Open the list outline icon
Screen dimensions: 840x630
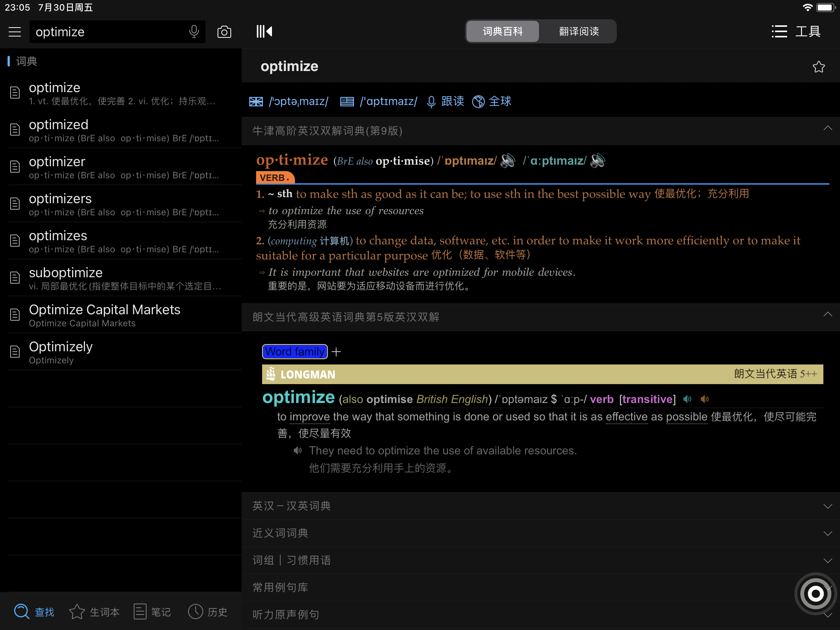[x=779, y=31]
